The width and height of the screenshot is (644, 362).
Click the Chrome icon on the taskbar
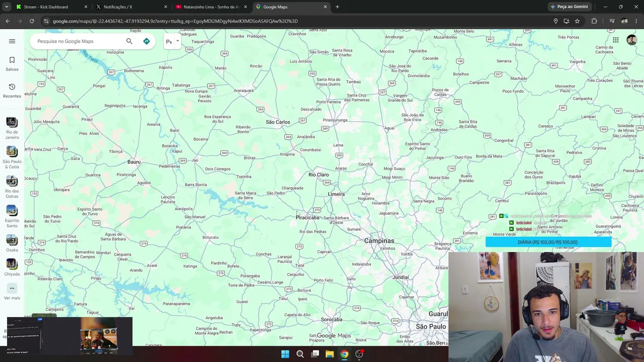[x=344, y=354]
